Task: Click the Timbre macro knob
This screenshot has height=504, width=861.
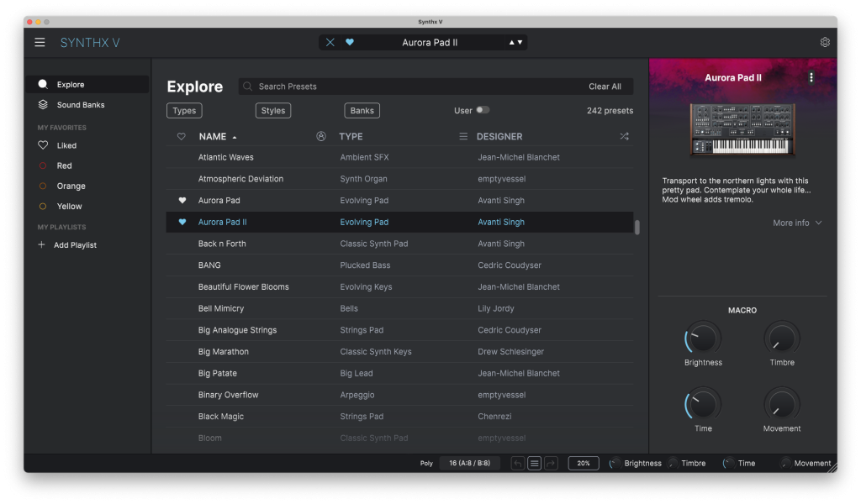Action: 781,338
